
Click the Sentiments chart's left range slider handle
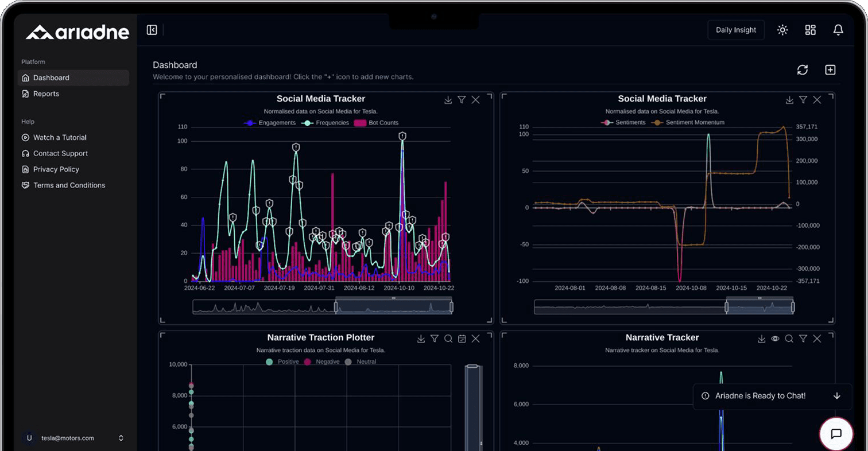coord(726,307)
